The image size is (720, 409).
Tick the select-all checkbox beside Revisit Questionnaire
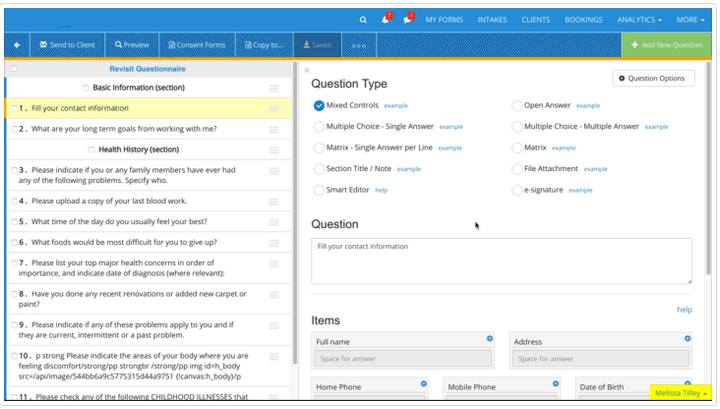pyautogui.click(x=14, y=69)
